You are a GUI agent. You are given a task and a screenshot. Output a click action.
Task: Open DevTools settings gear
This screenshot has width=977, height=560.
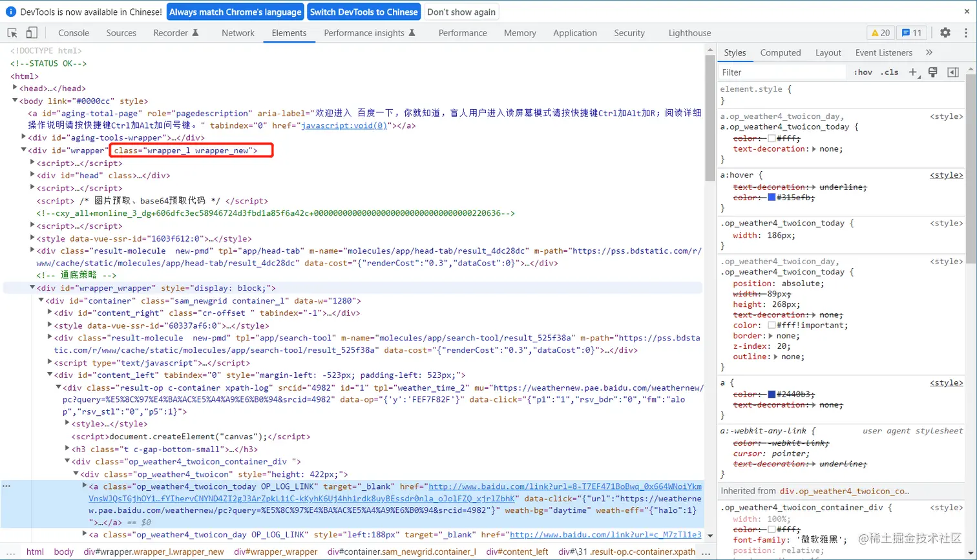click(945, 33)
